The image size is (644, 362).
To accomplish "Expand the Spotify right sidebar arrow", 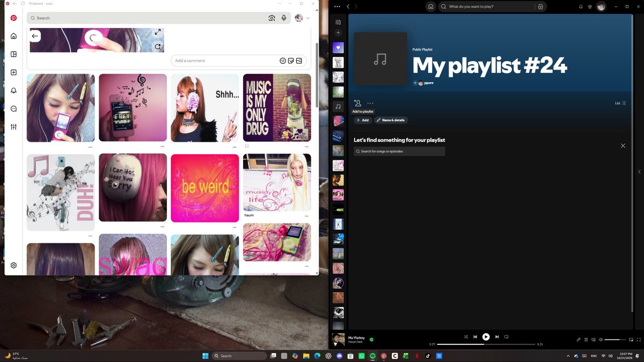I will pos(639,172).
